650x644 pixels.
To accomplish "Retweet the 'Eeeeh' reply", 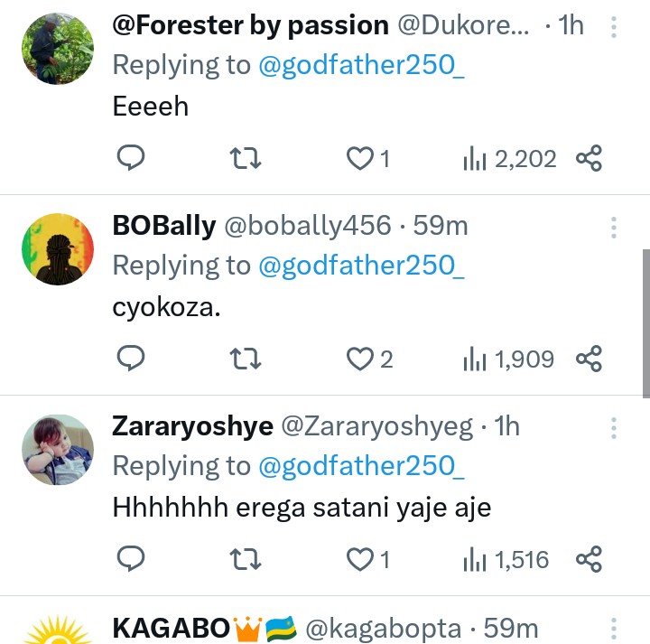I will coord(246,159).
